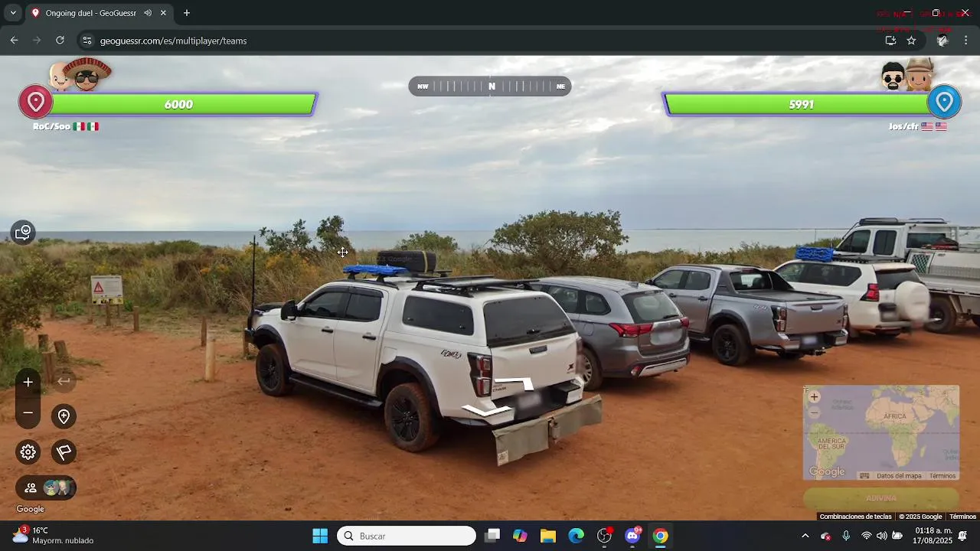Open Microsoft Edge from taskbar
This screenshot has height=551, width=980.
(576, 536)
